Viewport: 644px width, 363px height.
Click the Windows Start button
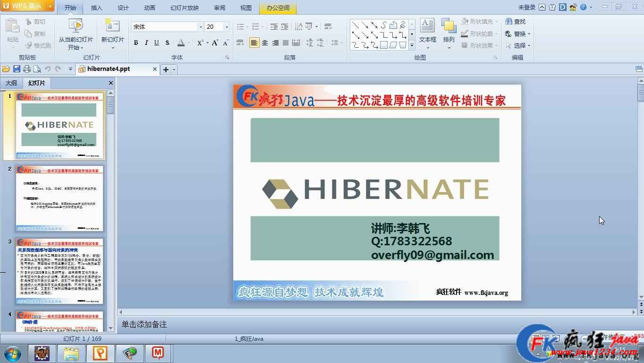pyautogui.click(x=13, y=353)
